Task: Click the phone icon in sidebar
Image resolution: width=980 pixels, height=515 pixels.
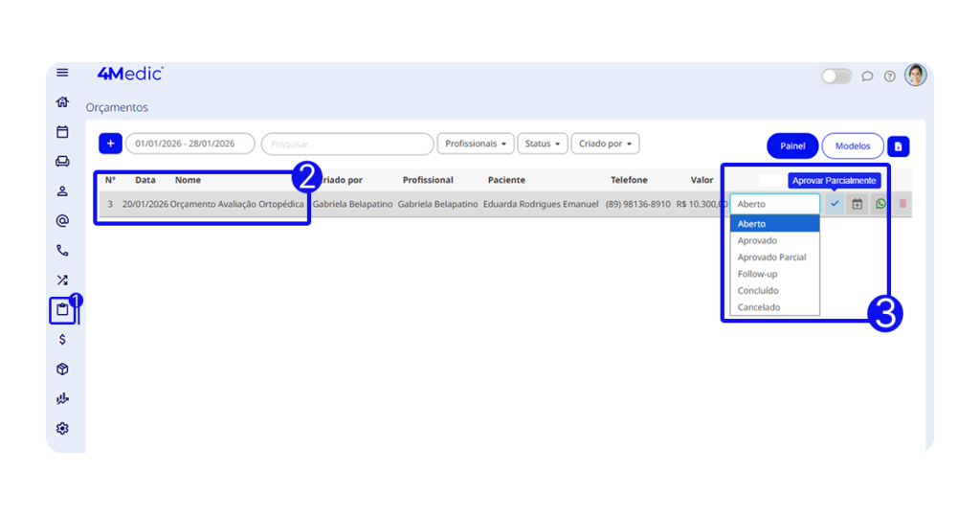Action: [x=62, y=251]
